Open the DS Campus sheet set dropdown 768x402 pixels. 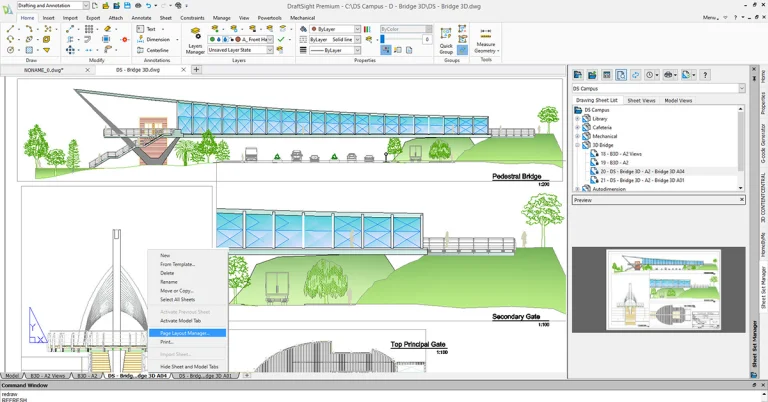(740, 89)
